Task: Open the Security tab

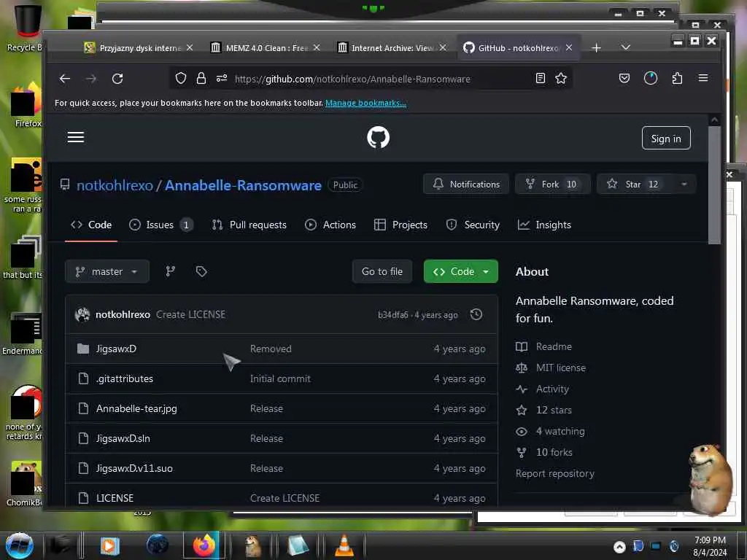Action: (473, 225)
